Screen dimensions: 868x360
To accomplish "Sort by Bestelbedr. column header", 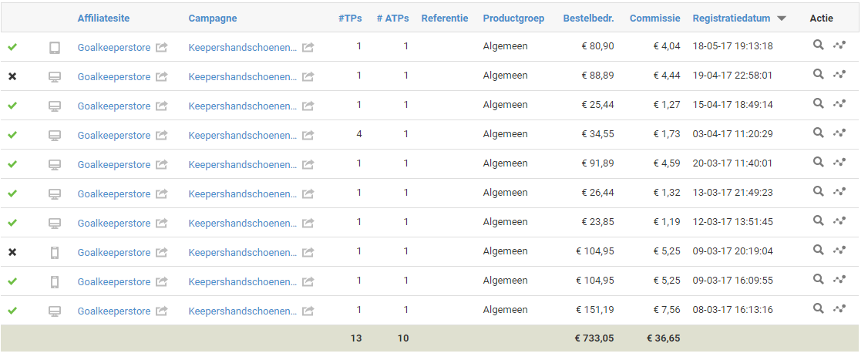I will pyautogui.click(x=588, y=19).
